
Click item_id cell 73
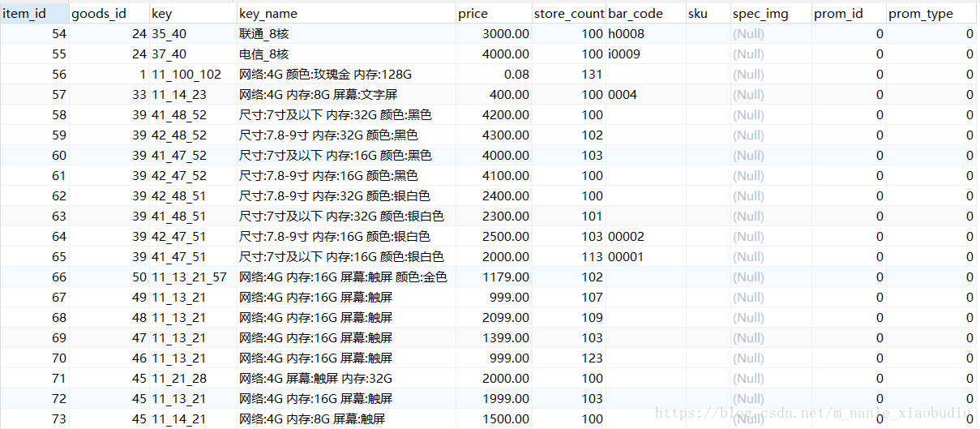tap(35, 418)
